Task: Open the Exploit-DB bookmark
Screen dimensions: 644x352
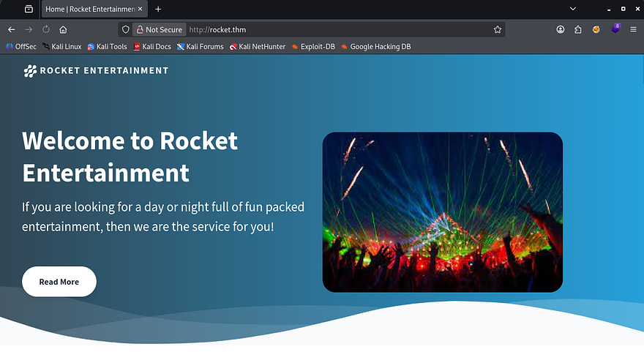Action: [x=312, y=47]
